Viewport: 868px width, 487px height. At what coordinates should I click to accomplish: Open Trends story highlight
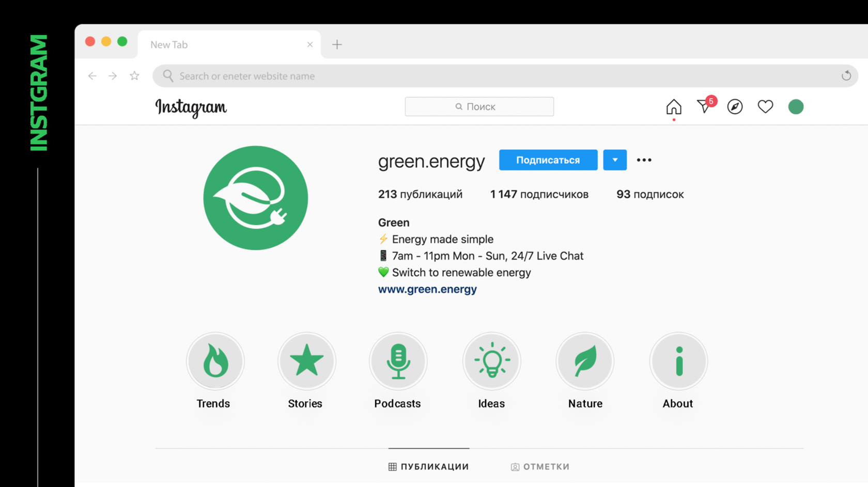pyautogui.click(x=215, y=361)
